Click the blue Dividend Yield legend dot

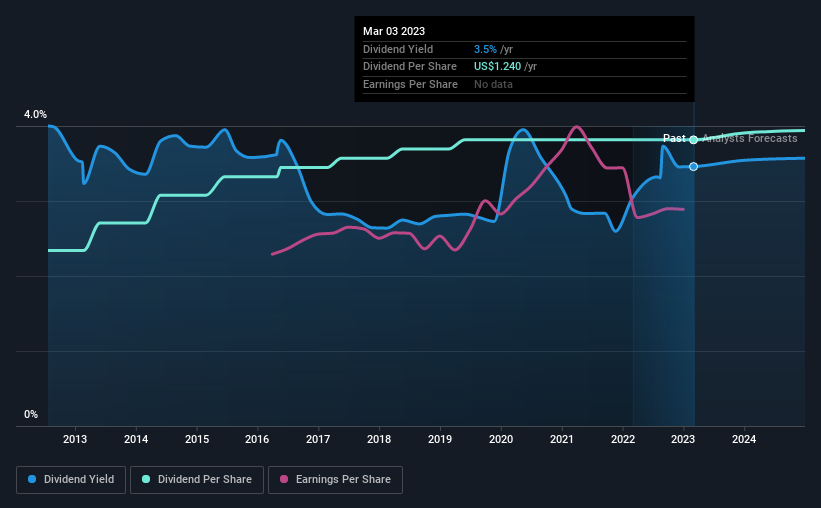(32, 479)
